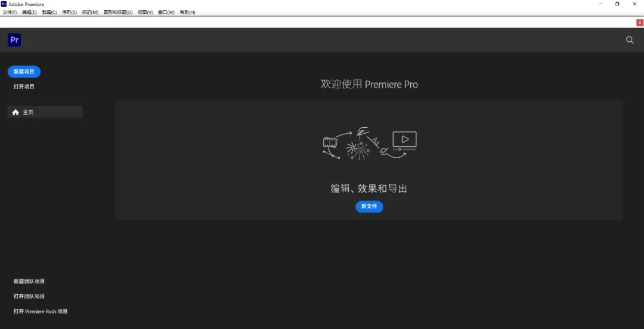Screen dimensions: 644x329
Task: Open the search magnifier icon
Action: [630, 40]
